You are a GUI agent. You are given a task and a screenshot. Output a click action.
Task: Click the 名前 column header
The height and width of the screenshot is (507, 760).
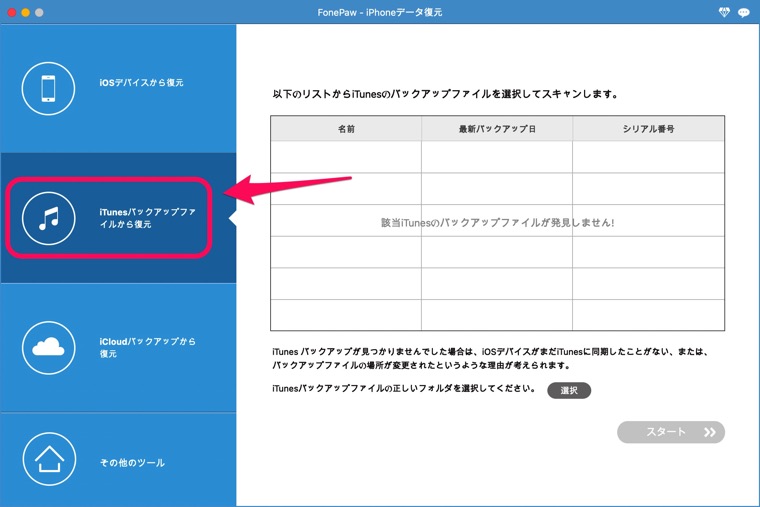tap(346, 128)
